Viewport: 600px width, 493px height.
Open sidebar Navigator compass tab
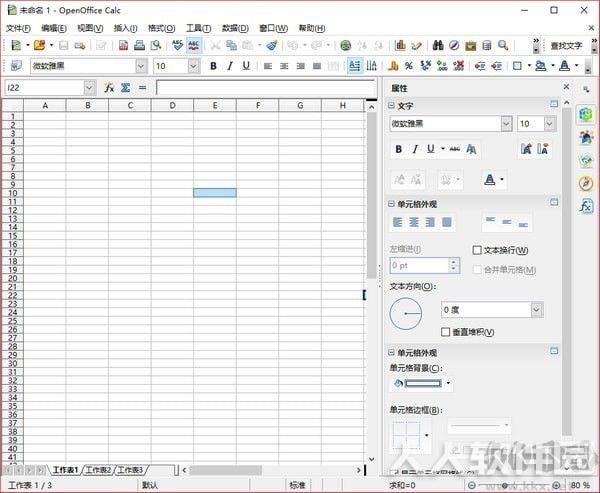[586, 183]
